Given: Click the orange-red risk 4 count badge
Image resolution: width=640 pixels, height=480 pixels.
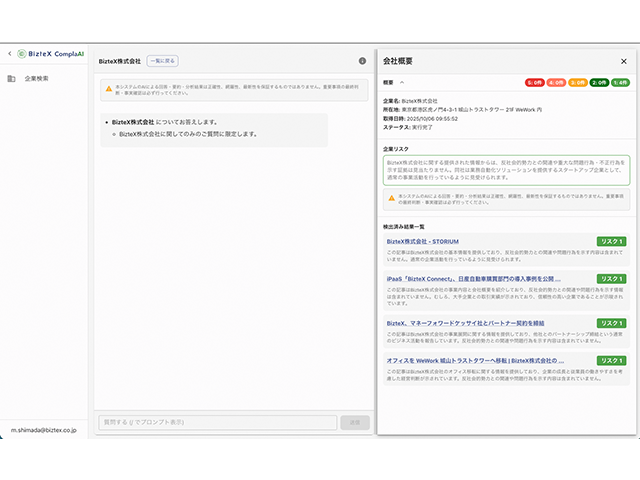Looking at the screenshot, I should pyautogui.click(x=556, y=82).
